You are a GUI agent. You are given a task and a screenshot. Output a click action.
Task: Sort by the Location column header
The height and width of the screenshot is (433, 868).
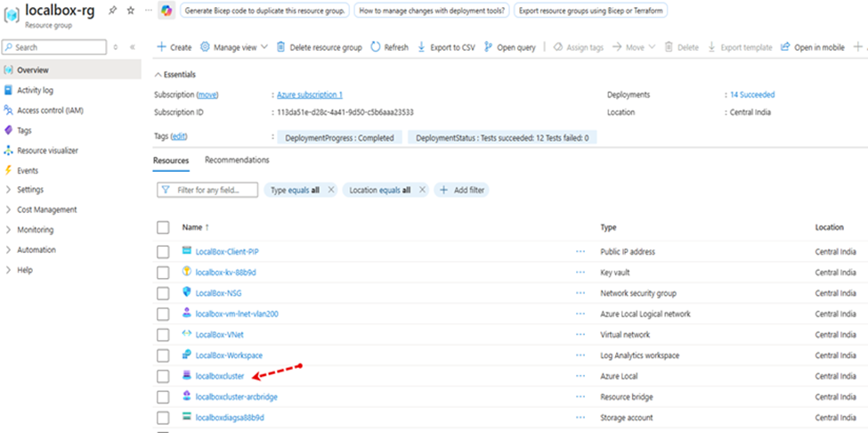tap(829, 227)
